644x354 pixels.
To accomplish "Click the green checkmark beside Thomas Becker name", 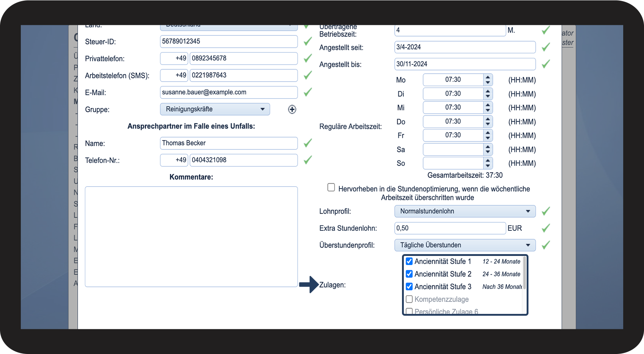I will [x=308, y=143].
